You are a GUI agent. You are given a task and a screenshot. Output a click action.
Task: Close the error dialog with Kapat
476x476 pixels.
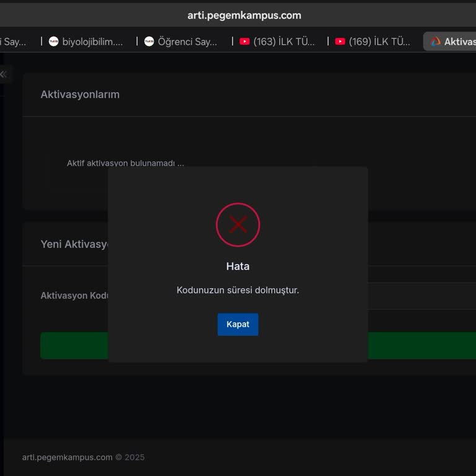(237, 324)
